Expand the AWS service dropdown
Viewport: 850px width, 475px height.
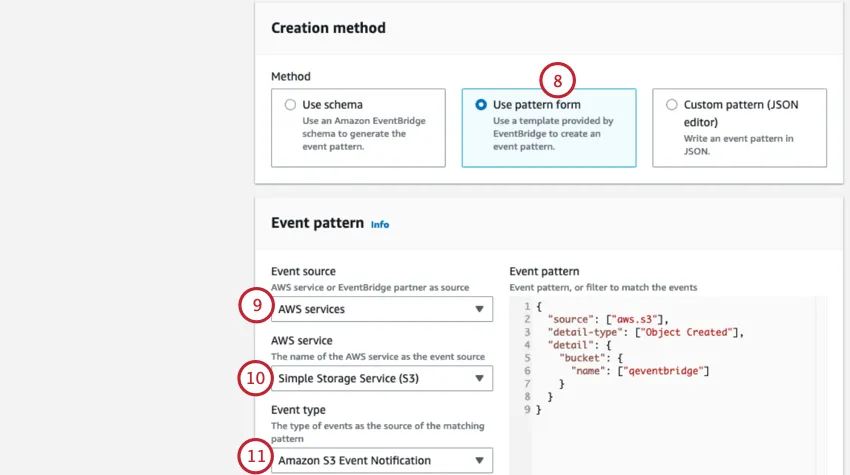point(381,378)
